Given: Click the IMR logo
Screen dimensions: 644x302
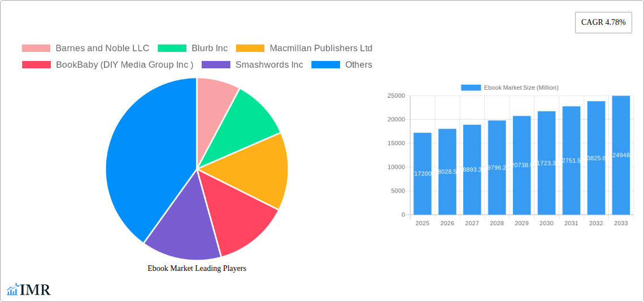Looking at the screenshot, I should tap(29, 289).
